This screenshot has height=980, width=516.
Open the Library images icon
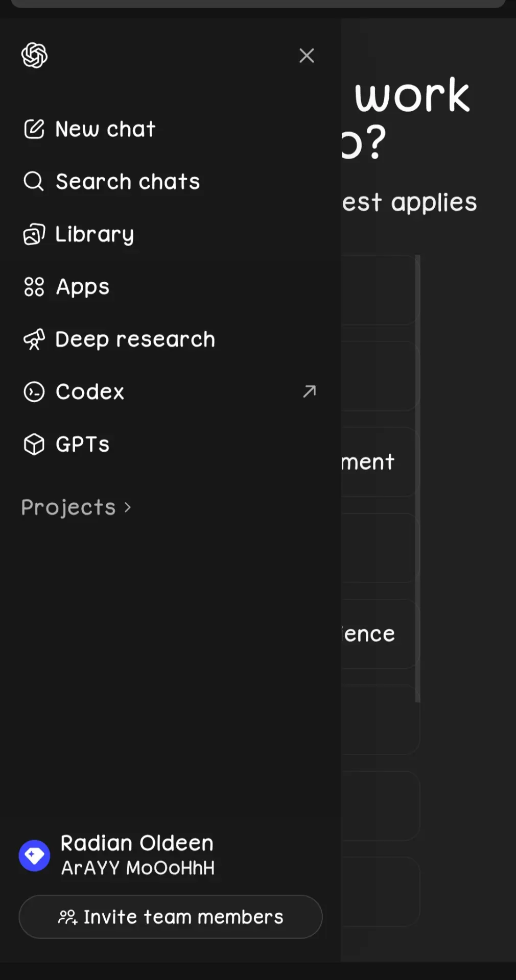34,234
